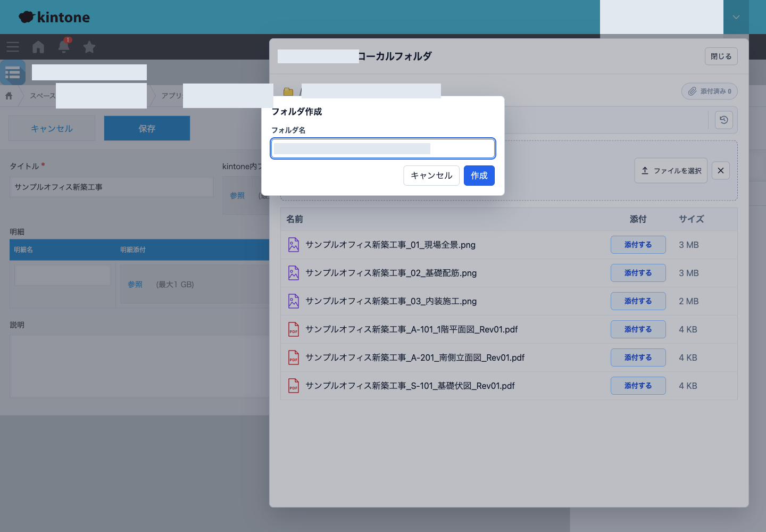Click the 説明 text area

tap(139, 366)
